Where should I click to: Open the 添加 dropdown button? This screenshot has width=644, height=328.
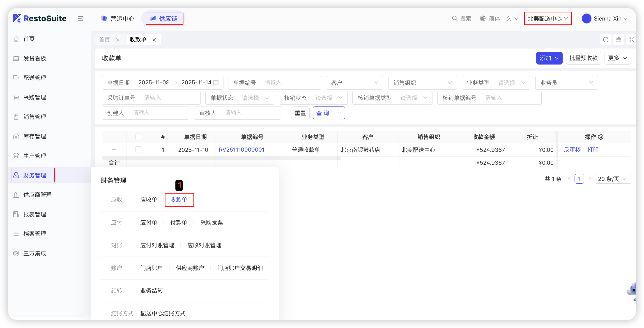click(x=549, y=58)
